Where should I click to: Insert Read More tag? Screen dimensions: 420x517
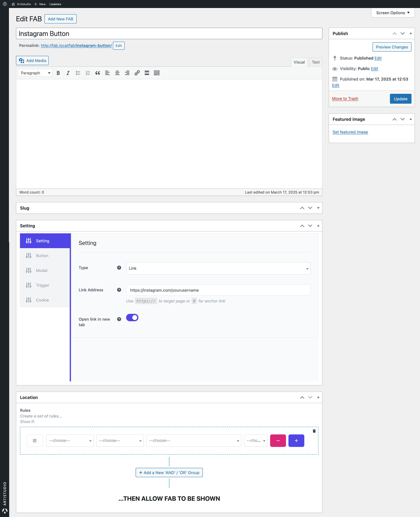tap(147, 73)
